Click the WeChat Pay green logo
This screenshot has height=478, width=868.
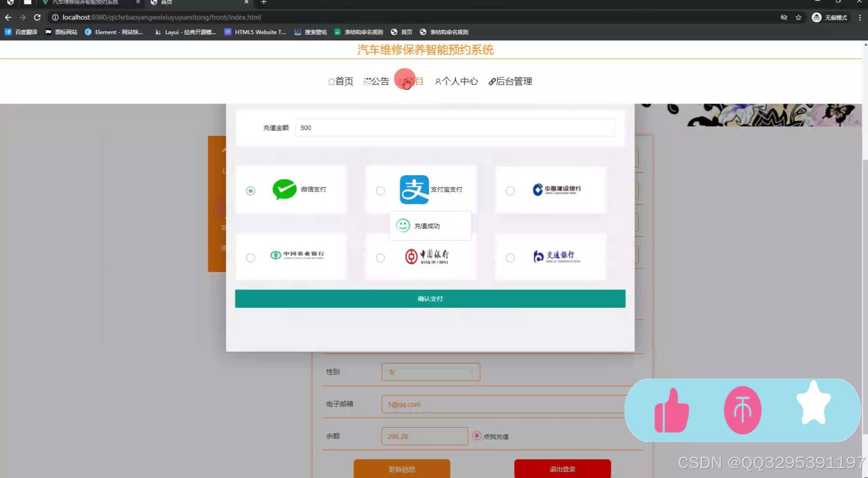(284, 189)
